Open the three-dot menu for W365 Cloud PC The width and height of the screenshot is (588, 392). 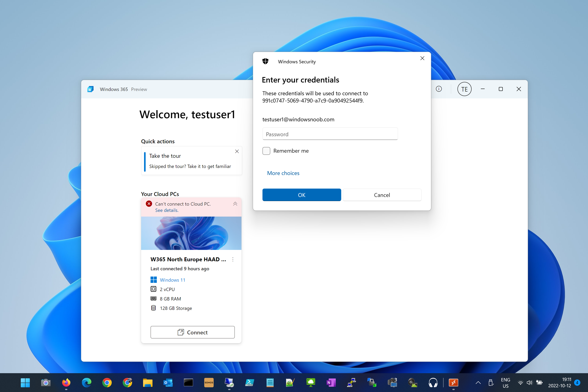point(233,259)
